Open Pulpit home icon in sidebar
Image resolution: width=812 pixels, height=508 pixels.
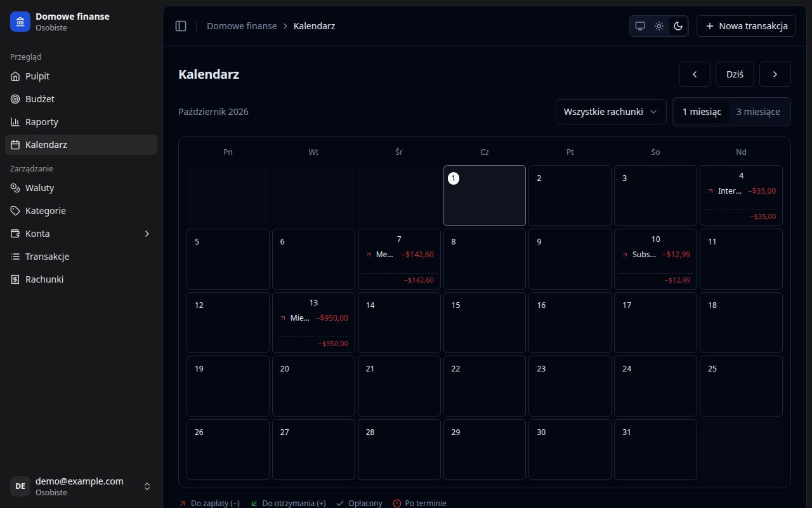[x=16, y=76]
